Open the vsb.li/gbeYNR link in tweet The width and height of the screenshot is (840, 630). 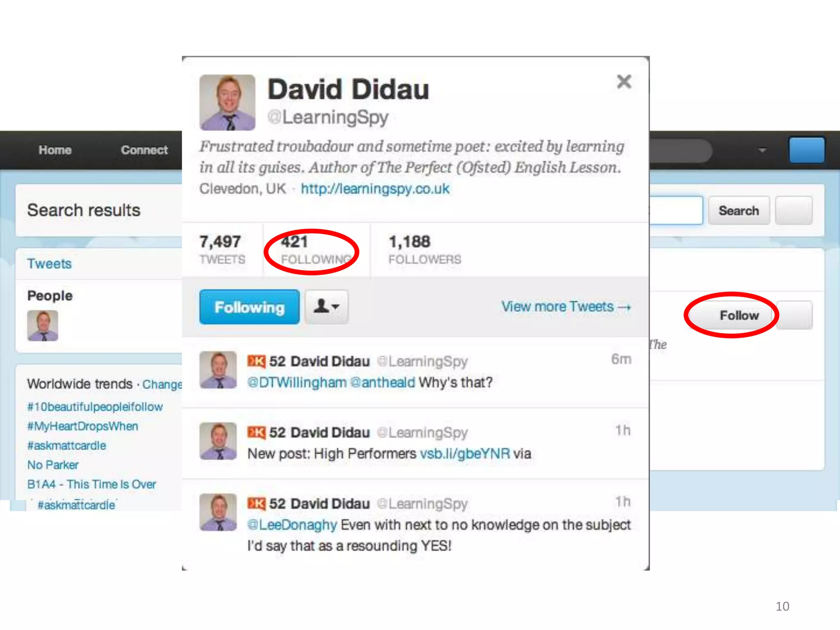pyautogui.click(x=465, y=454)
